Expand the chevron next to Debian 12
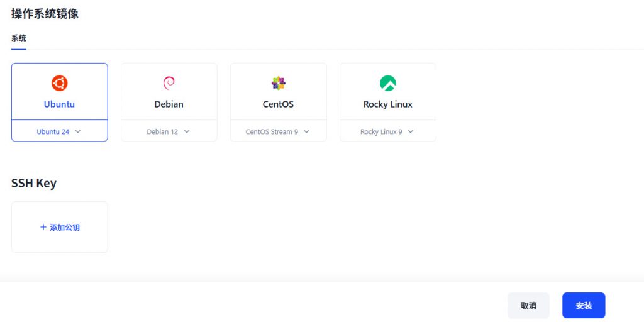 pos(187,131)
